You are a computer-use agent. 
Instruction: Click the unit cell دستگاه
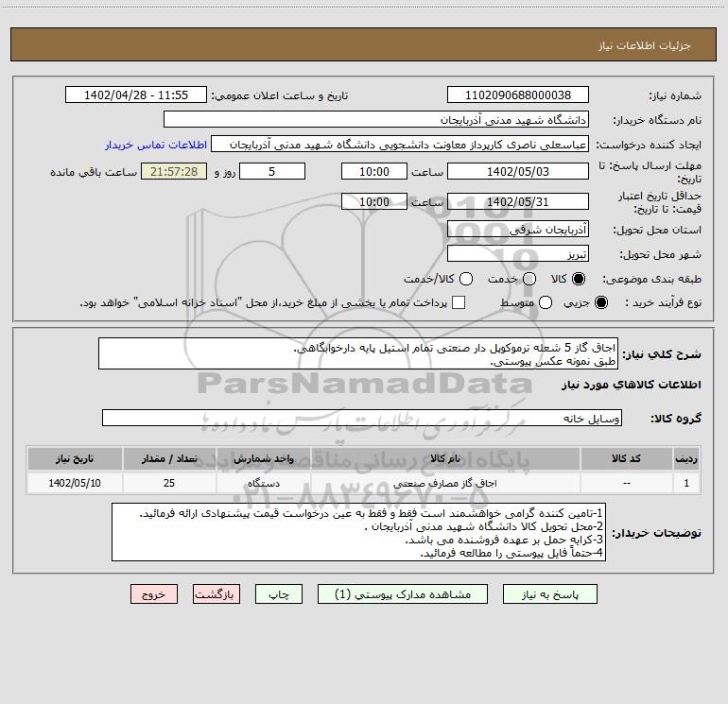tap(263, 483)
